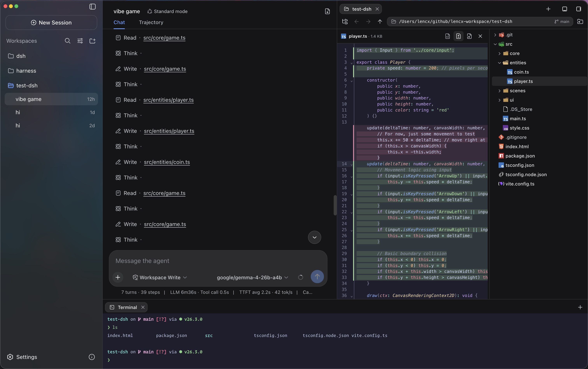Navigate forward in file browser

(x=368, y=22)
